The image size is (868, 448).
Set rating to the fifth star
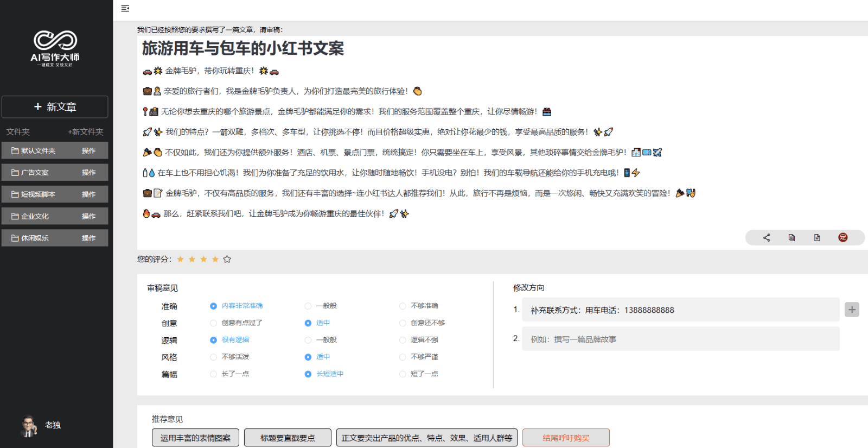[x=227, y=260]
